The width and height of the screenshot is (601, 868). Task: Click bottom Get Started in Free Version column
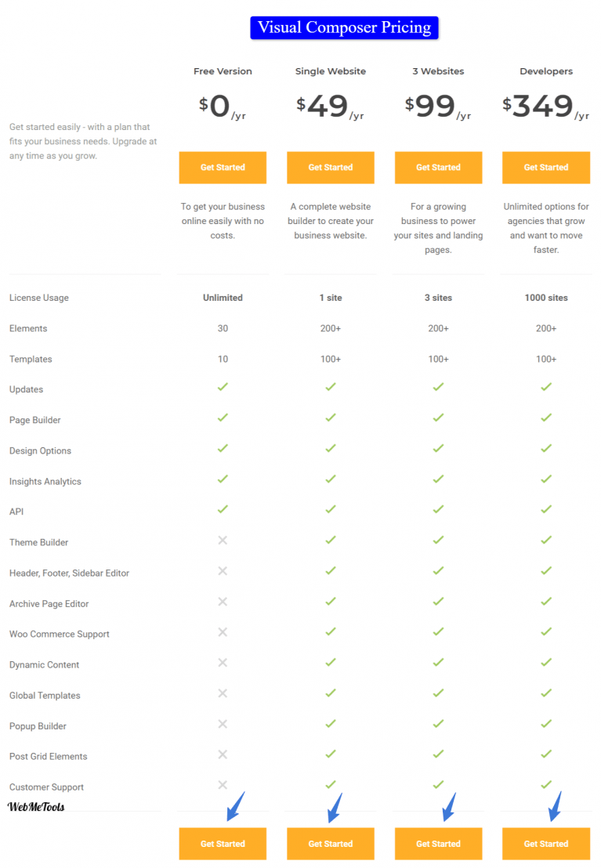pos(223,844)
